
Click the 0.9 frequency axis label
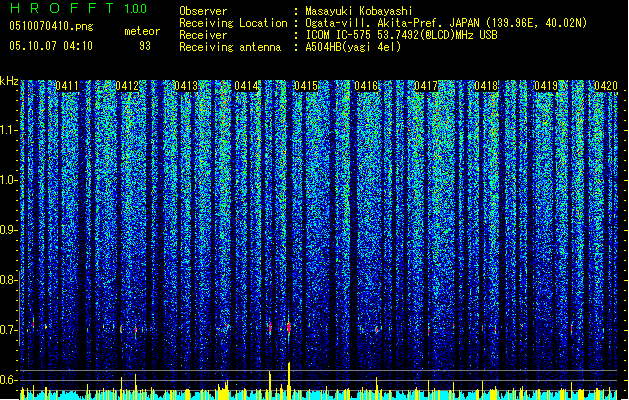point(8,230)
